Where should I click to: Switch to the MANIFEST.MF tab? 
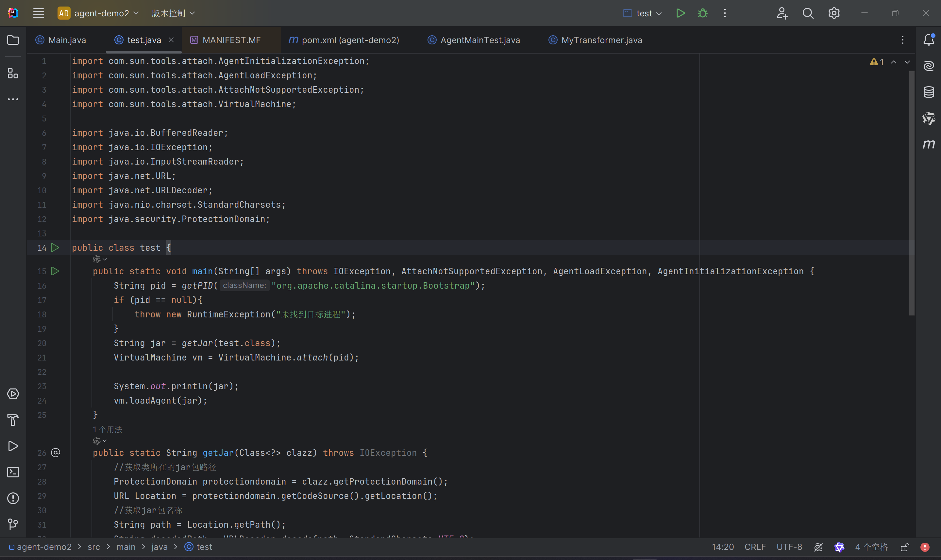231,40
